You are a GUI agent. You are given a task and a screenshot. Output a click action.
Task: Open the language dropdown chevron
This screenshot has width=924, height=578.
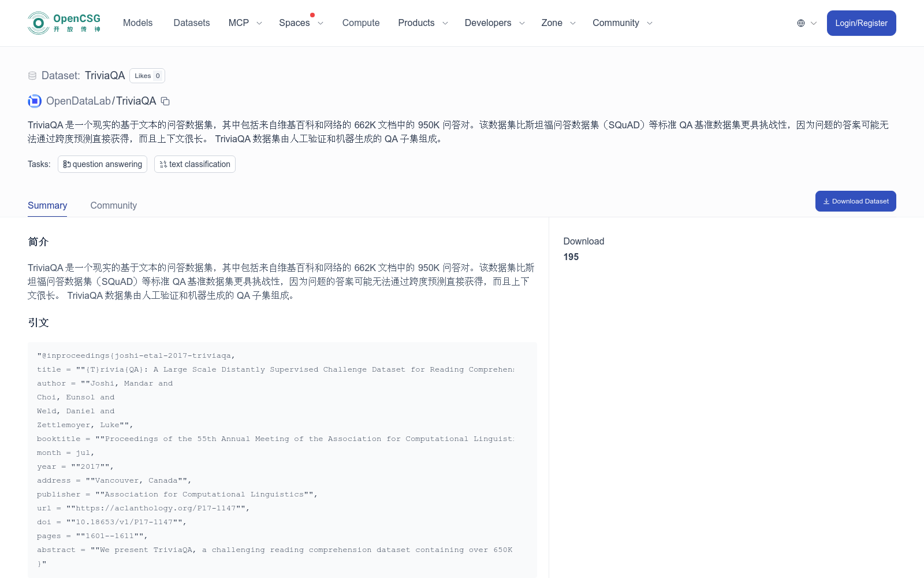(814, 23)
